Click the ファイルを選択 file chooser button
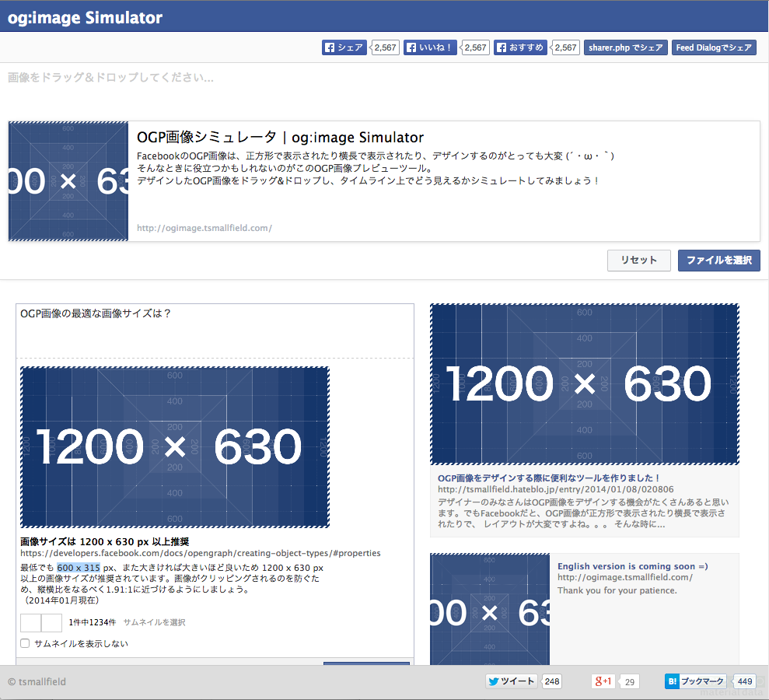769x700 pixels. point(719,261)
